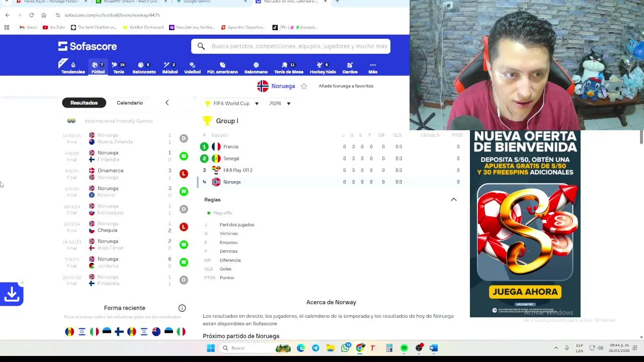Open the Apuestas Deportivas bookmark

coord(243,27)
